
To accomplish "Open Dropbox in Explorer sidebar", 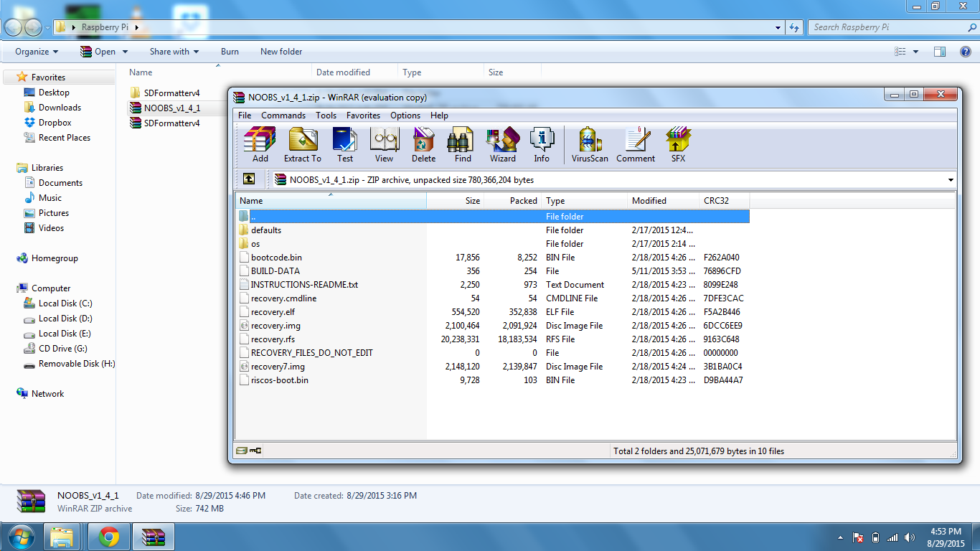I will pos(55,123).
